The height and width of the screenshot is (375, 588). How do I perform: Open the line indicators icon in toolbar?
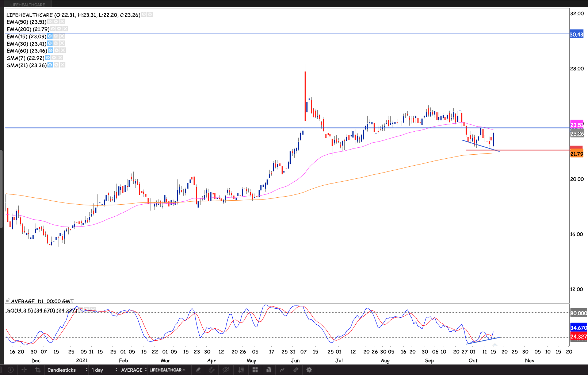pos(282,370)
